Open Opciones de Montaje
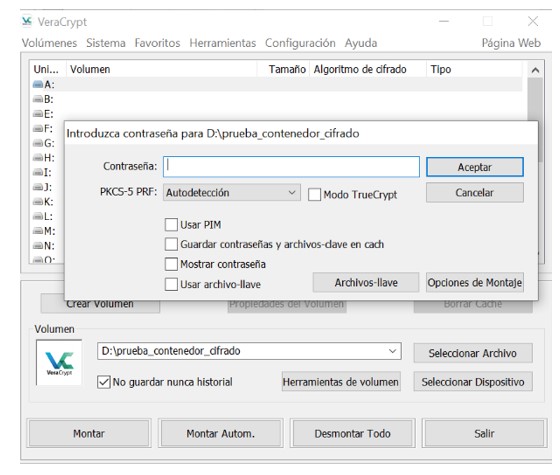Screen dimensions: 560x475 pos(475,283)
